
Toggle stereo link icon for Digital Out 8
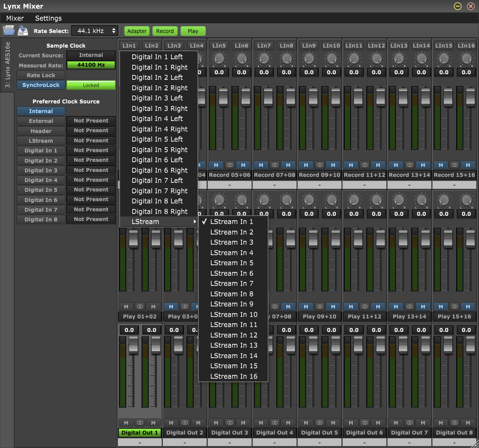point(454,423)
